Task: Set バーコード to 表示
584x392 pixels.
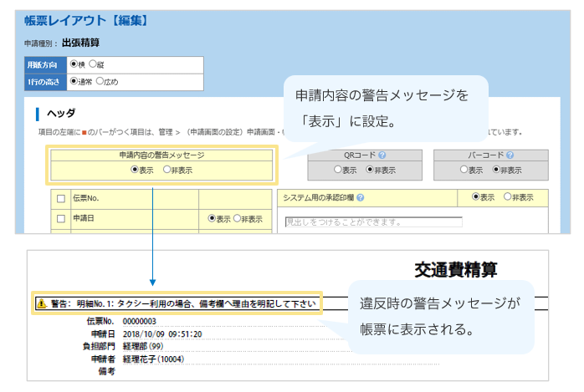Action: tap(465, 170)
